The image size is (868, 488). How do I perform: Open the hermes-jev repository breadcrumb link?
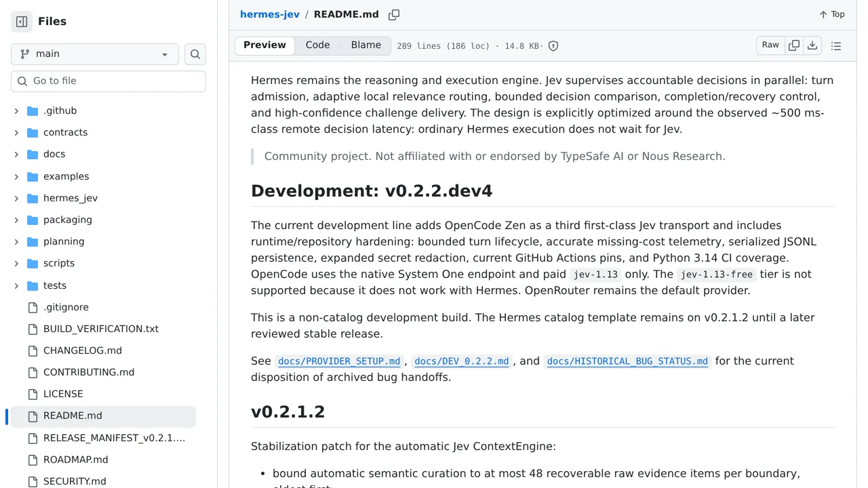(270, 14)
